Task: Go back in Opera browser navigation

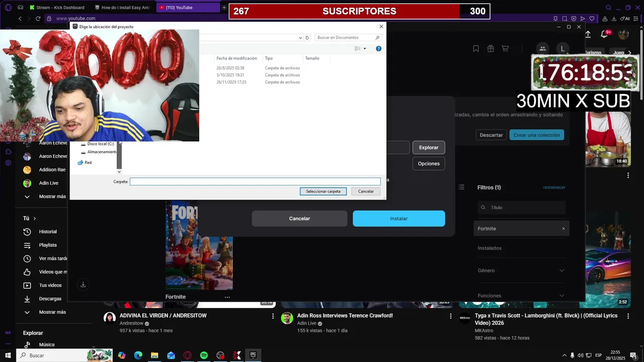Action: 20,19
